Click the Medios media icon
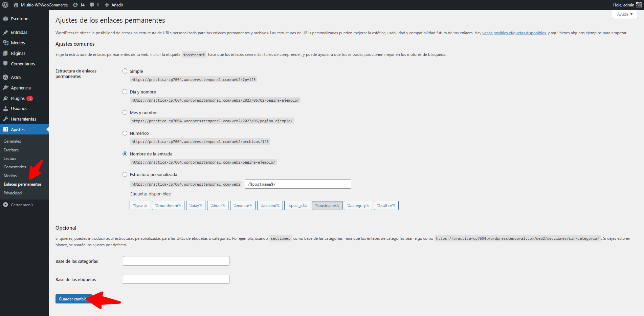This screenshot has width=644, height=316. point(5,43)
